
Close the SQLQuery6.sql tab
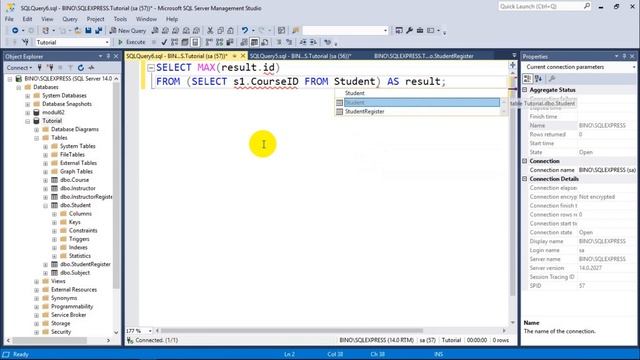click(x=243, y=56)
